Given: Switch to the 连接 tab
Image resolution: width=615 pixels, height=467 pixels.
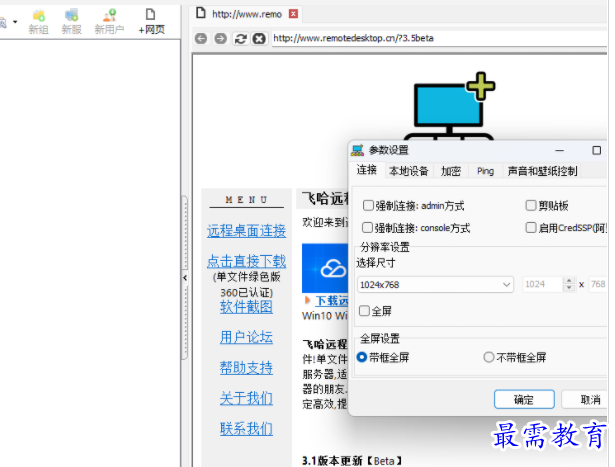Looking at the screenshot, I should point(367,170).
